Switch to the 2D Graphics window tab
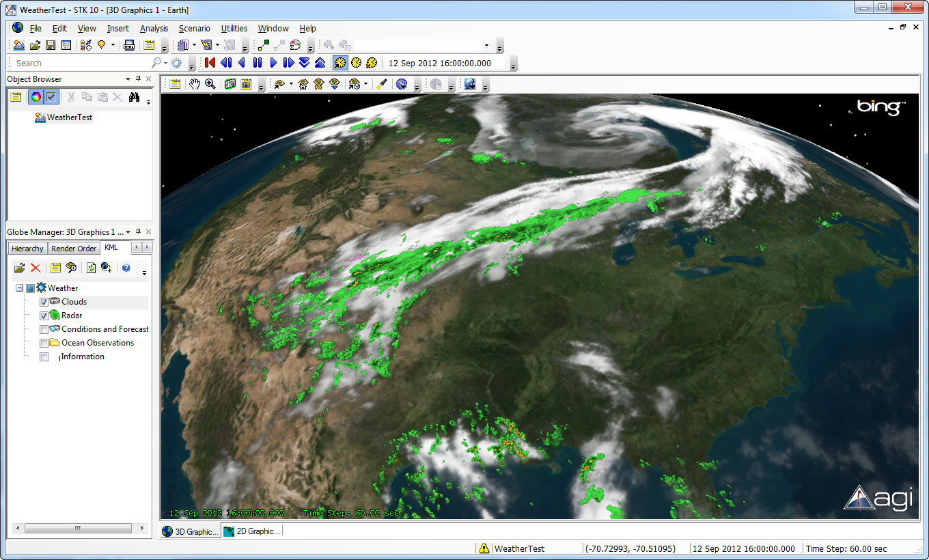The height and width of the screenshot is (560, 929). 251,531
